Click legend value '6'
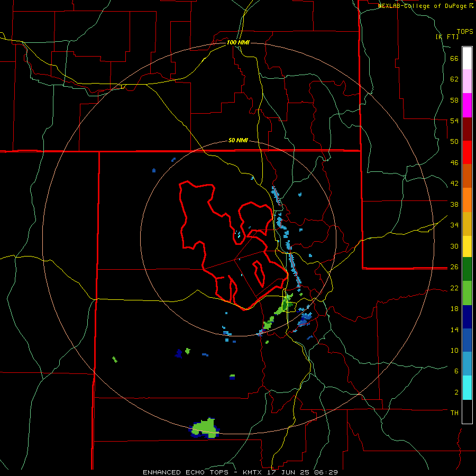 (456, 371)
